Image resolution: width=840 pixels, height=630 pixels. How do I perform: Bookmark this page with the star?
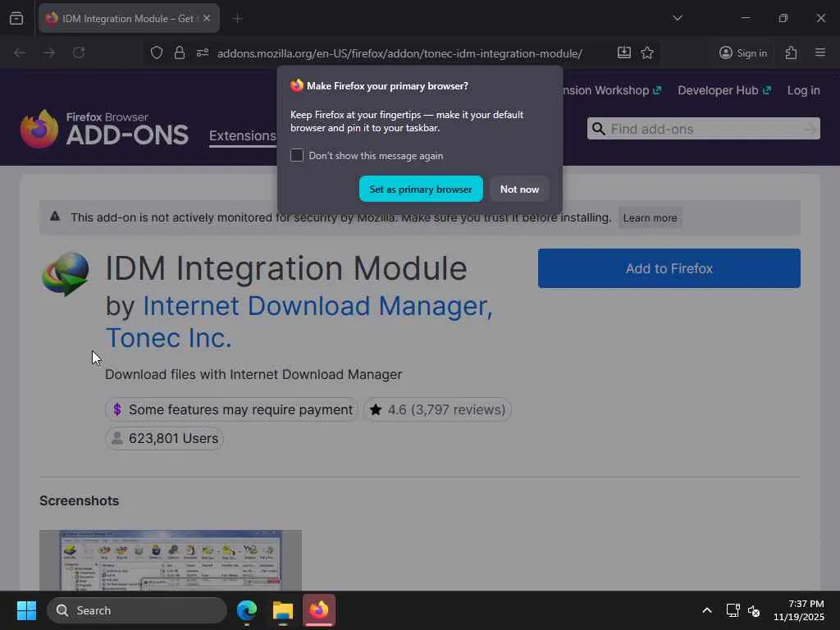click(647, 52)
